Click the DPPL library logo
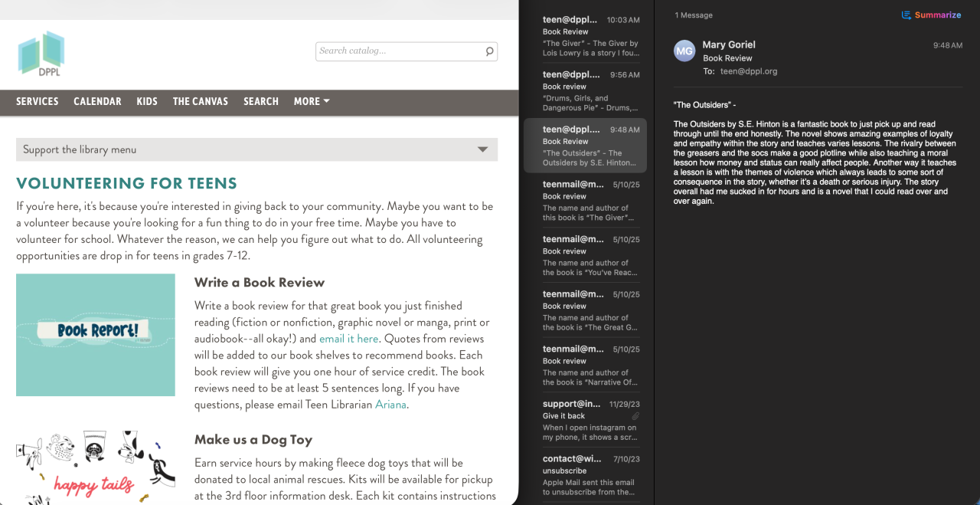The image size is (980, 505). (x=41, y=54)
